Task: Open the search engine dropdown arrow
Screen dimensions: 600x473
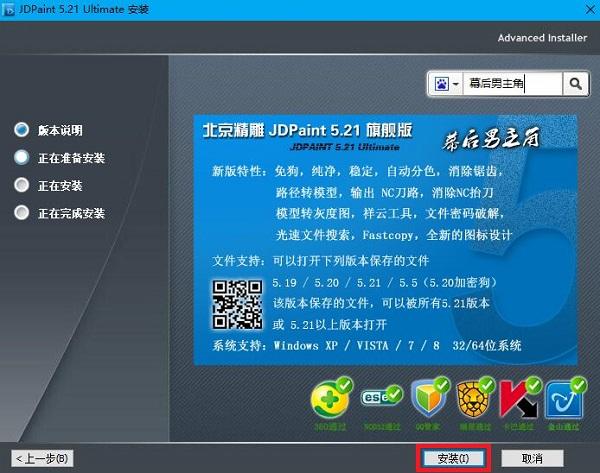Action: point(455,83)
